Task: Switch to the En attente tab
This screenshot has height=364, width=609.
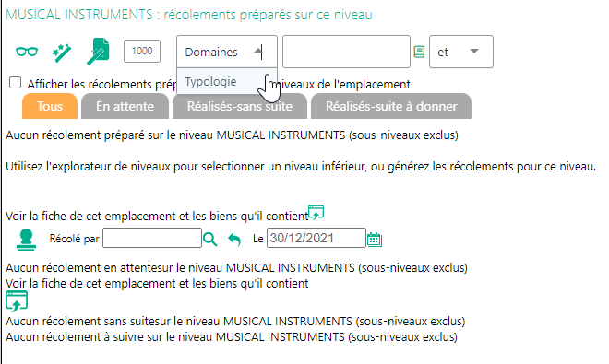Action: pos(125,106)
